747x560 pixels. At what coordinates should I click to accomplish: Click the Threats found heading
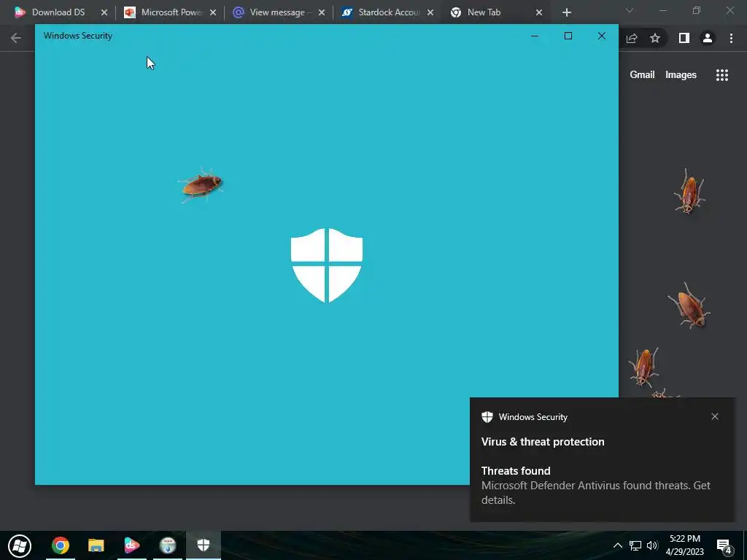pos(516,471)
